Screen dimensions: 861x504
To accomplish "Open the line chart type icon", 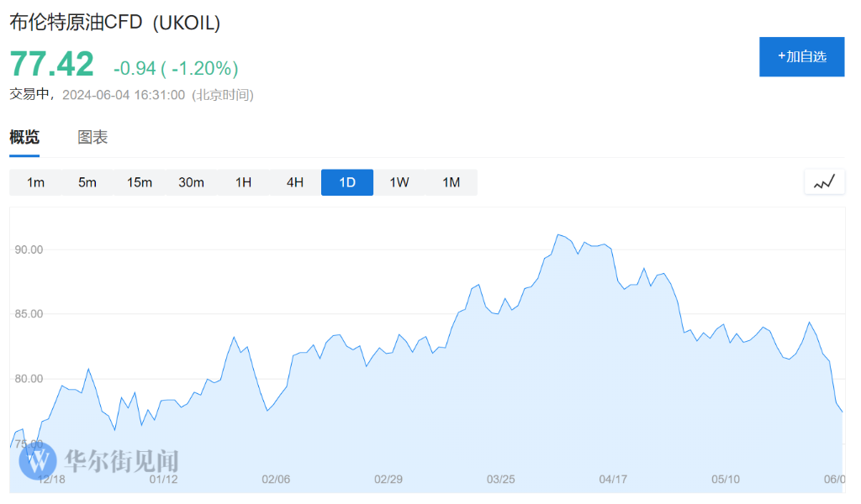I will [824, 181].
